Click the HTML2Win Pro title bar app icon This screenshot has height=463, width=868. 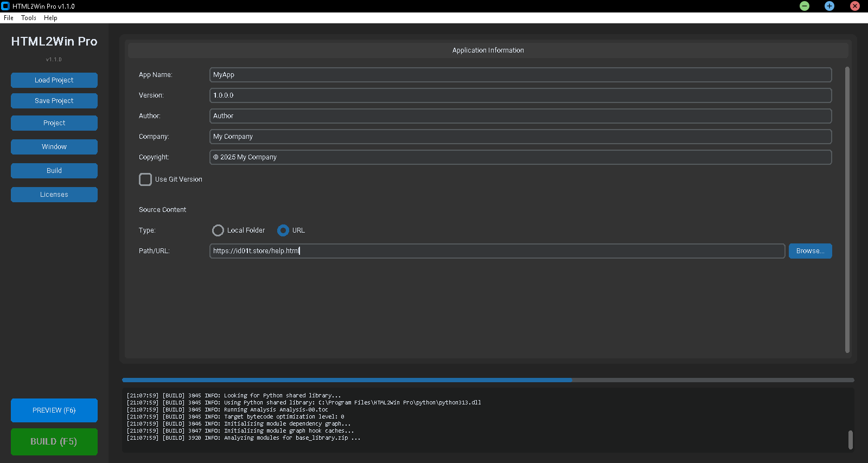click(5, 6)
